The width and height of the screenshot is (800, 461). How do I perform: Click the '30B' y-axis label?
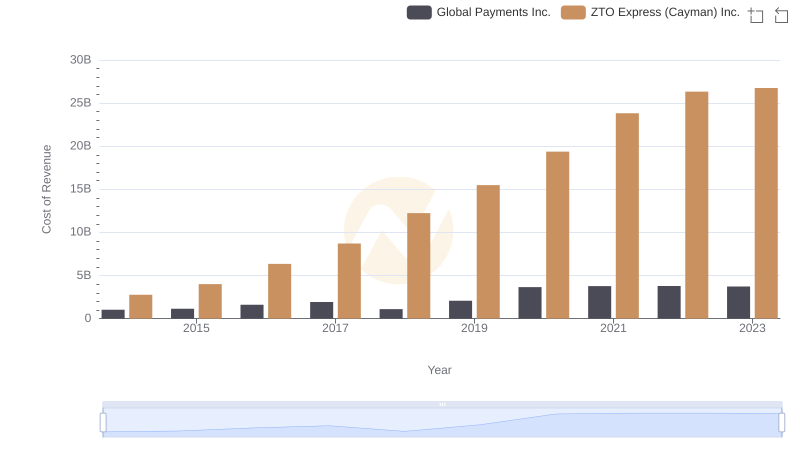point(81,60)
